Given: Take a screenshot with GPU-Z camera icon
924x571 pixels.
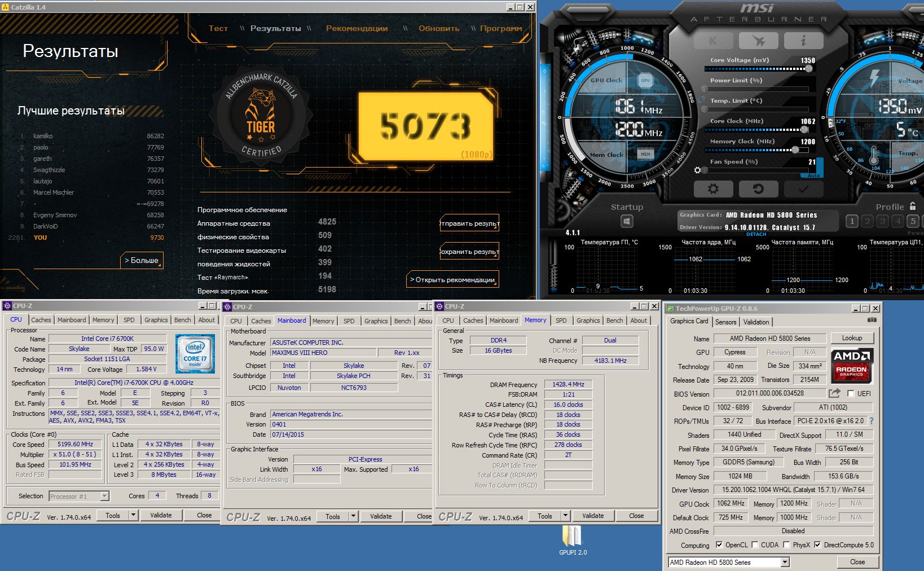Looking at the screenshot, I should tap(872, 320).
